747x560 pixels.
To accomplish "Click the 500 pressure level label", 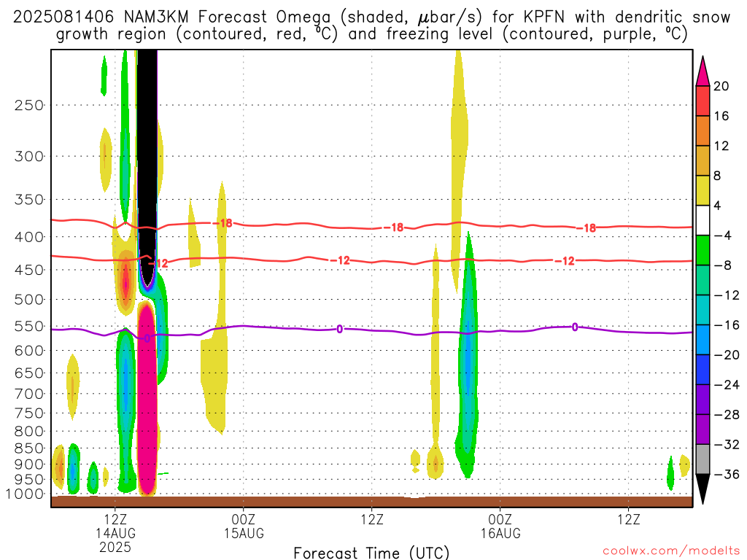I will click(29, 300).
